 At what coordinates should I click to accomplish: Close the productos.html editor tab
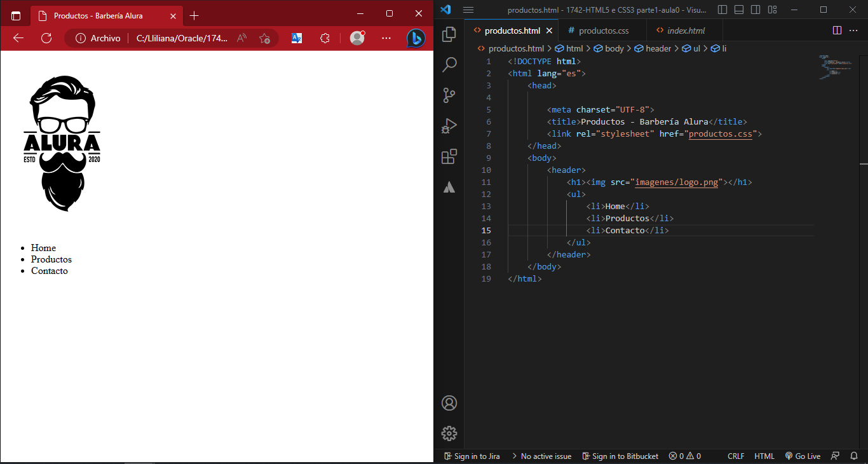pyautogui.click(x=550, y=31)
